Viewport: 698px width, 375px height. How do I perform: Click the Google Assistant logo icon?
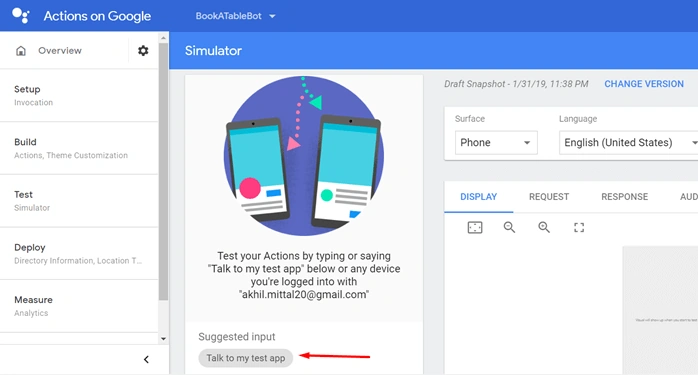coord(20,16)
